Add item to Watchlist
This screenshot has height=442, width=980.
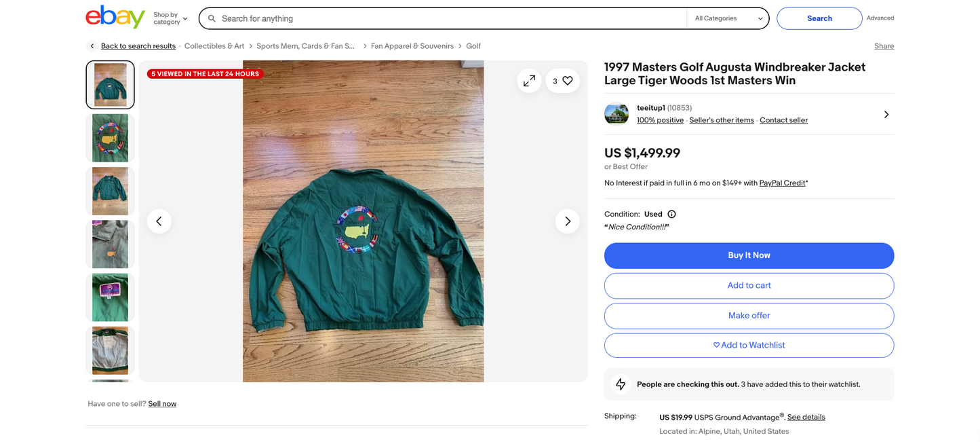coord(749,345)
